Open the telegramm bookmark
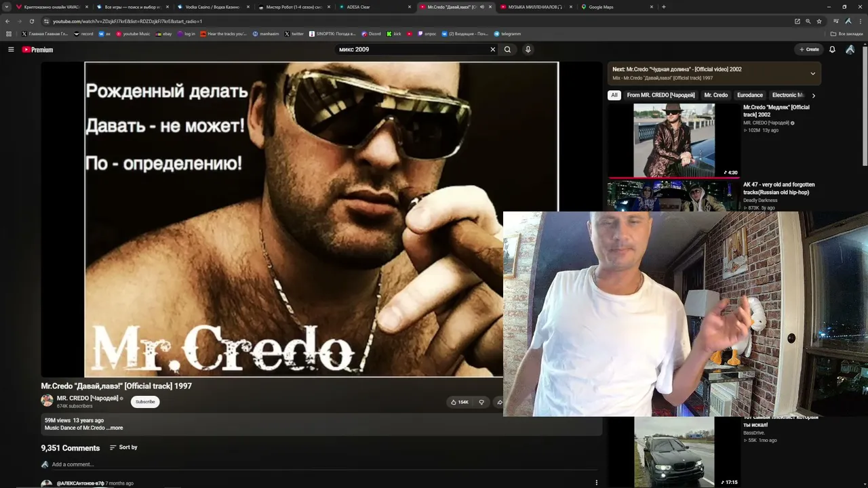This screenshot has height=488, width=868. [x=507, y=33]
